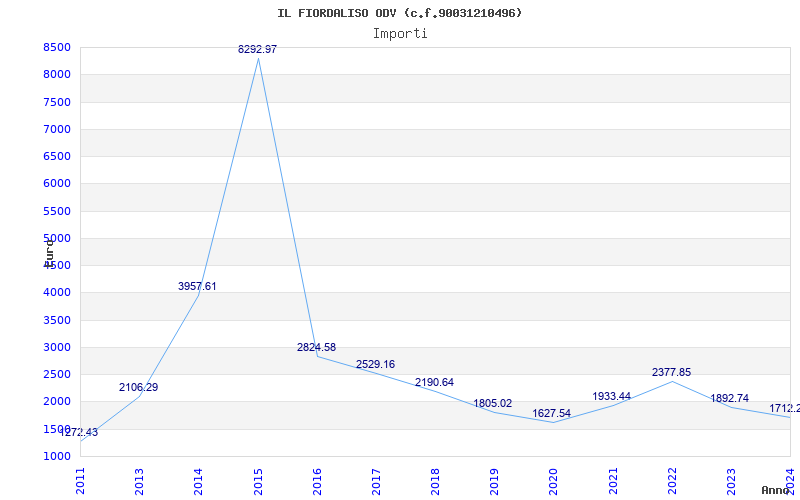
Task: Select the 1805.02 data label
Action: (493, 404)
